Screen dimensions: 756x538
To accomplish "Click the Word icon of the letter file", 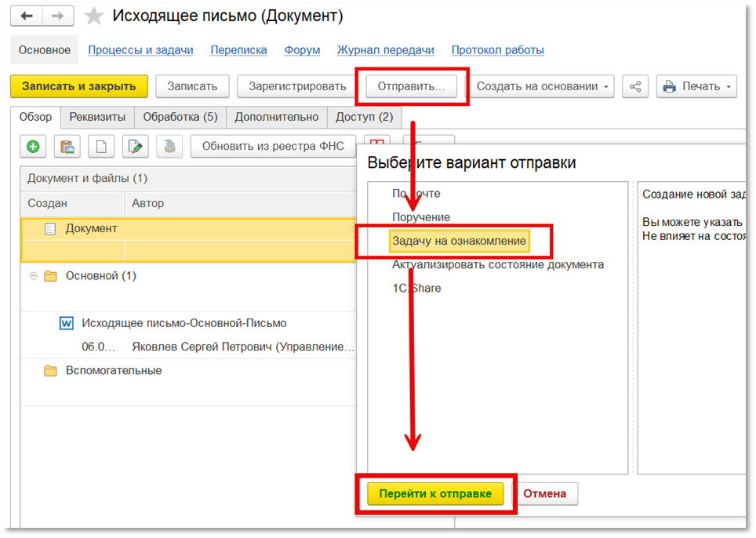I will [66, 323].
